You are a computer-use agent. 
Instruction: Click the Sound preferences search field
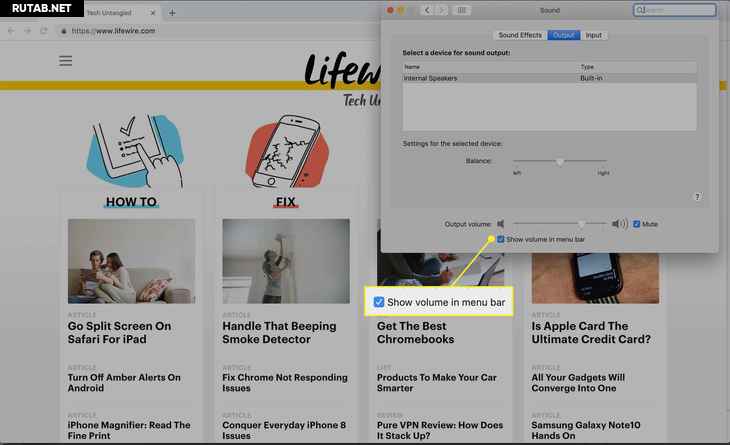pyautogui.click(x=675, y=10)
